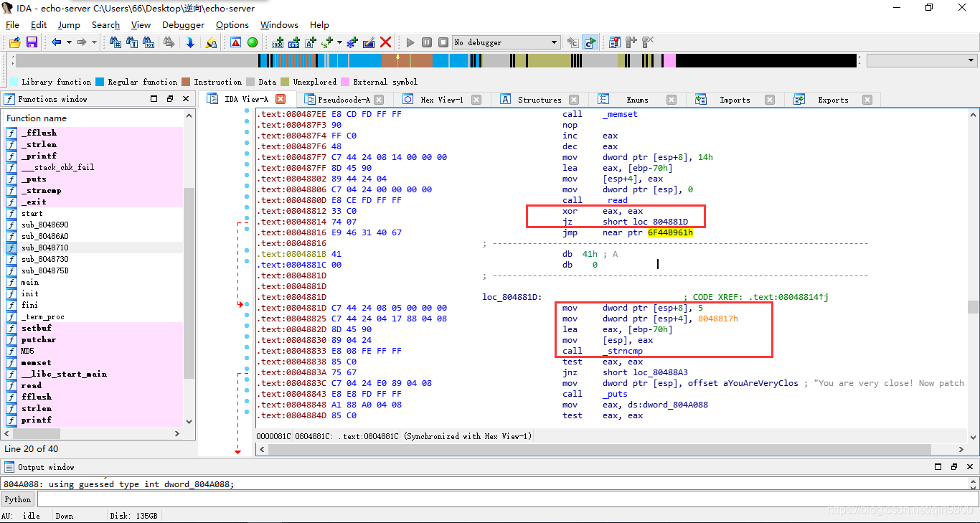Viewport: 980px width, 523px height.
Task: Open the File menu
Action: (x=12, y=24)
